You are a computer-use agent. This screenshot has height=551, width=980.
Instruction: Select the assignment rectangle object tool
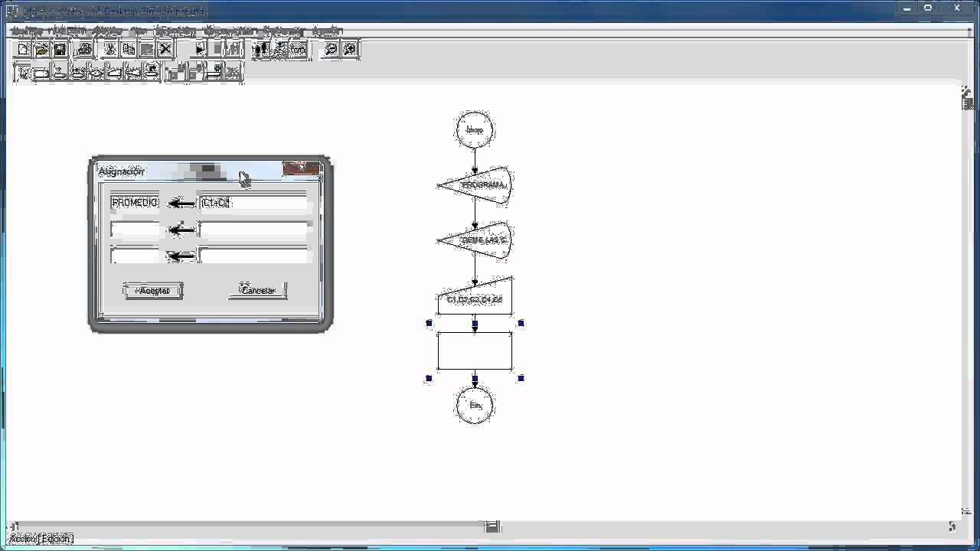41,73
